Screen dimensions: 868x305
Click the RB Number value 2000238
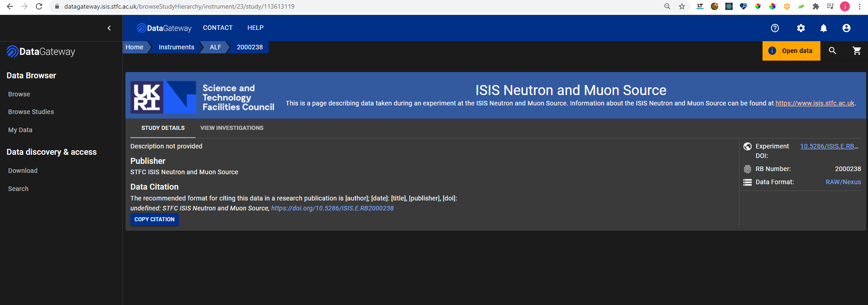click(x=848, y=169)
